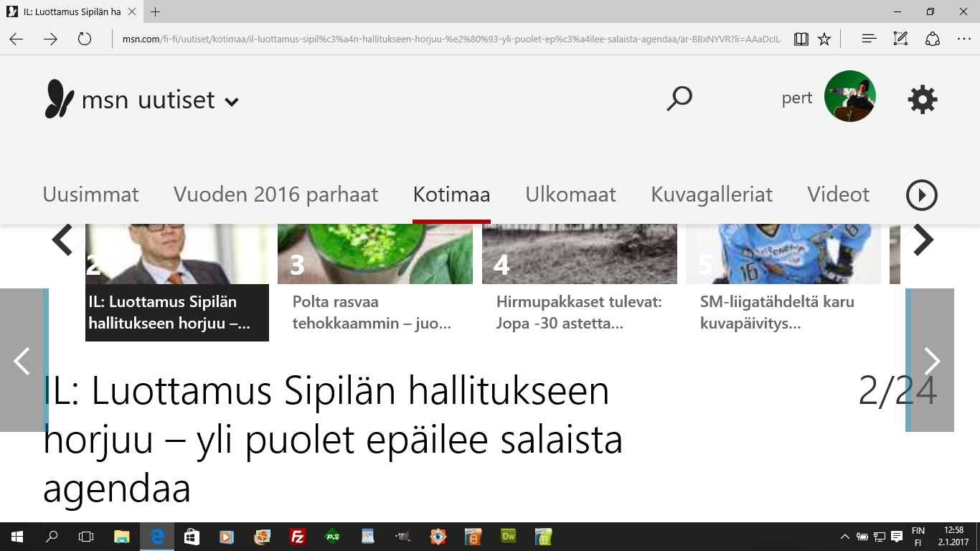Show hidden system tray icons
This screenshot has width=980, height=551.
click(845, 537)
